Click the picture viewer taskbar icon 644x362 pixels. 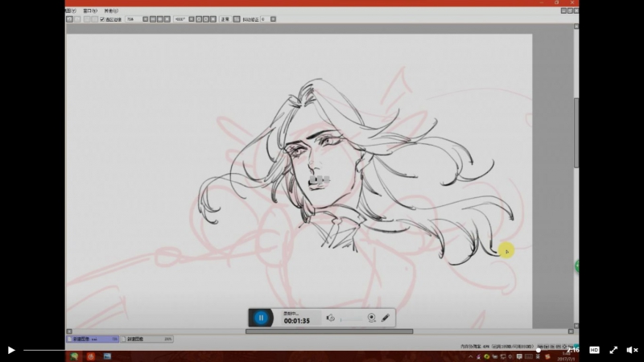click(107, 356)
